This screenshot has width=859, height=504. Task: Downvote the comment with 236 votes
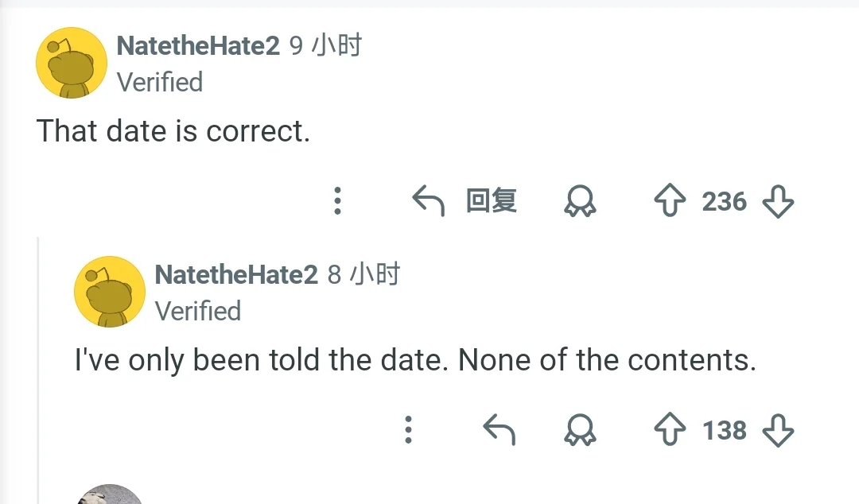[x=777, y=202]
